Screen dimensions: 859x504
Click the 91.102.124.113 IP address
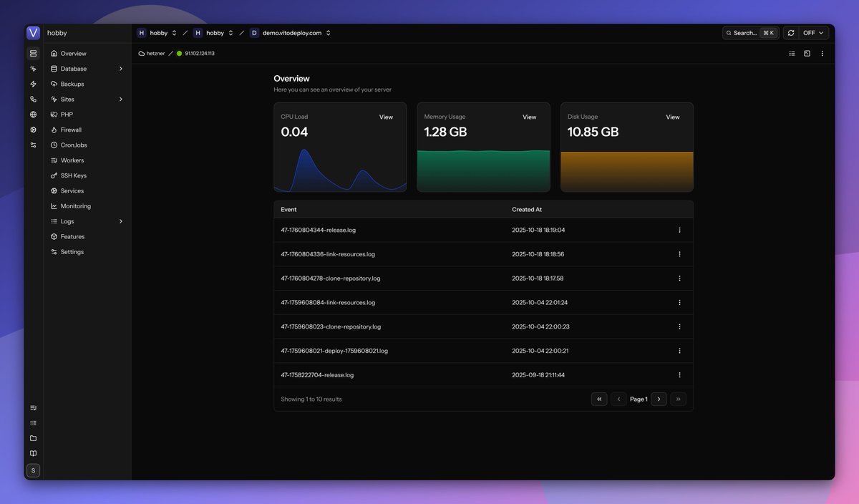point(200,54)
